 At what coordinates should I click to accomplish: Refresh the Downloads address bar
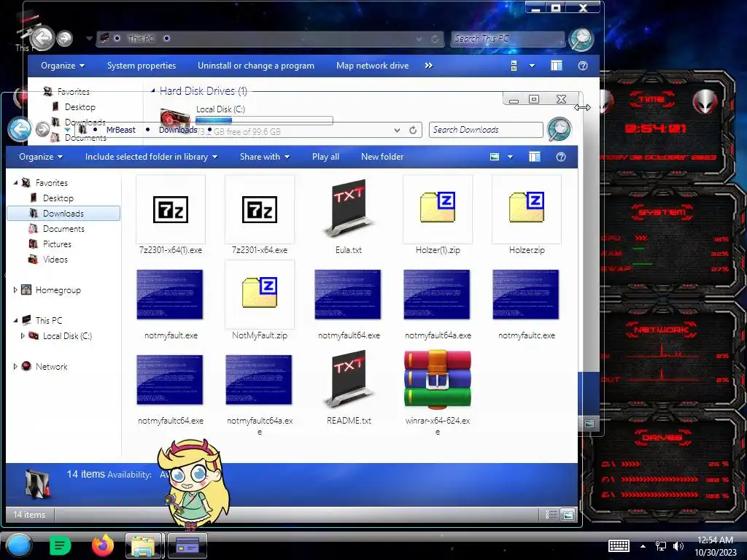(x=413, y=130)
